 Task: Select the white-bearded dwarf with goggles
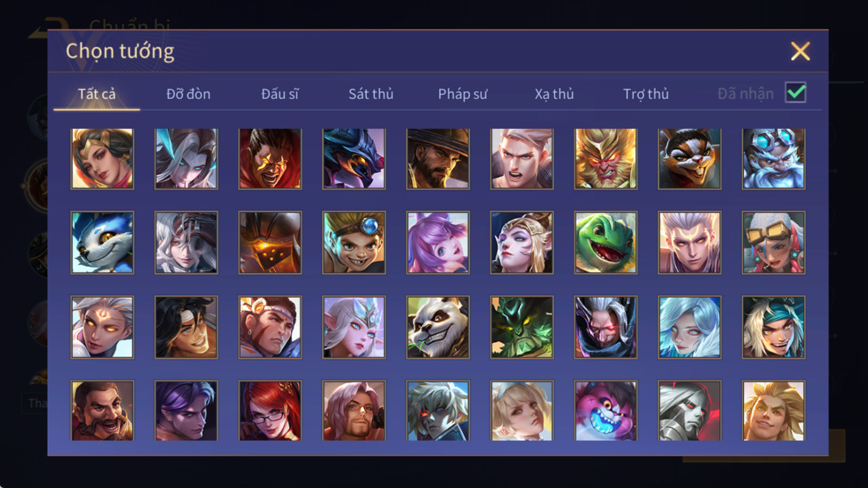774,159
